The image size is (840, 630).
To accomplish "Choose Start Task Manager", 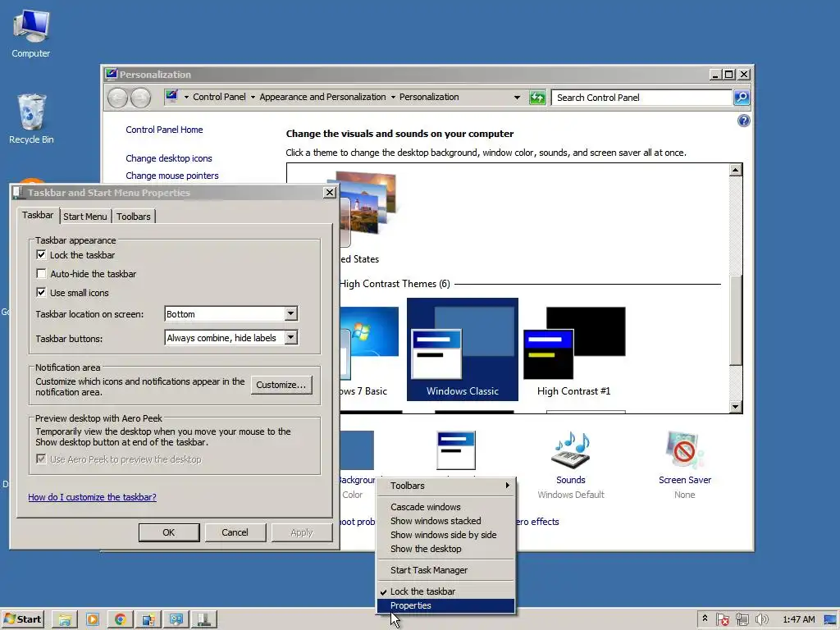I will pyautogui.click(x=445, y=570).
